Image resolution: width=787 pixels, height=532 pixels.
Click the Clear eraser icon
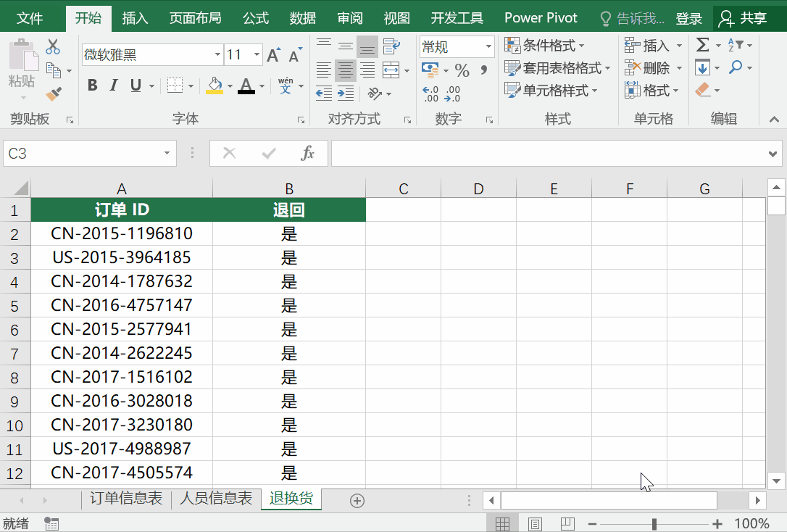tap(703, 91)
